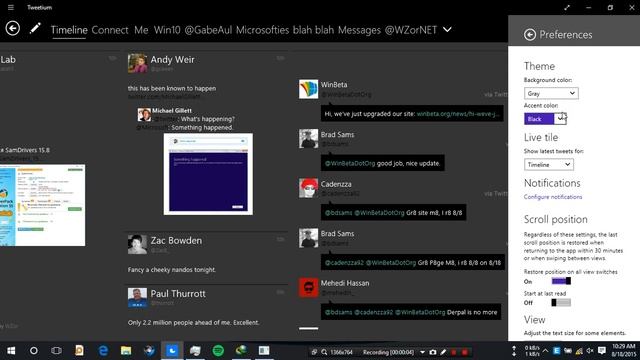Click 'this has been known to happen' tweet

172,88
